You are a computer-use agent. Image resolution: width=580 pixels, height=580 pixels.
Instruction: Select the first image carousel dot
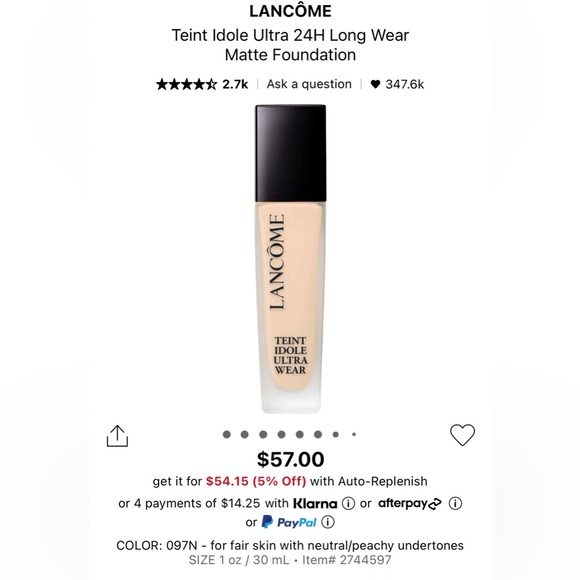click(227, 435)
